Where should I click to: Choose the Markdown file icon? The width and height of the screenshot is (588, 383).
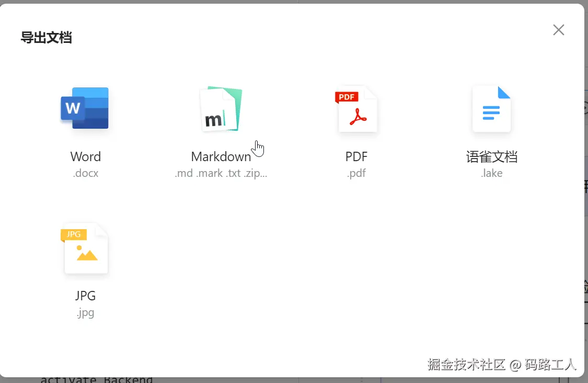click(x=221, y=109)
